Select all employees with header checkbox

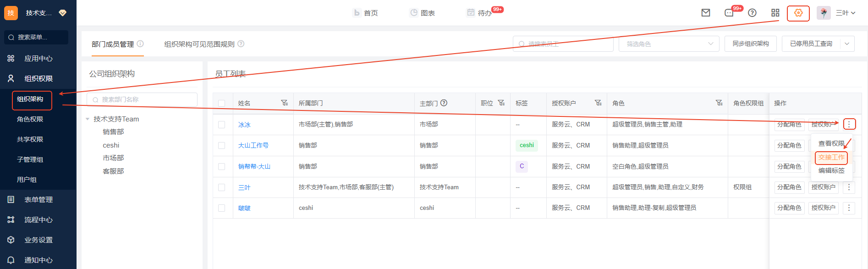pyautogui.click(x=222, y=104)
